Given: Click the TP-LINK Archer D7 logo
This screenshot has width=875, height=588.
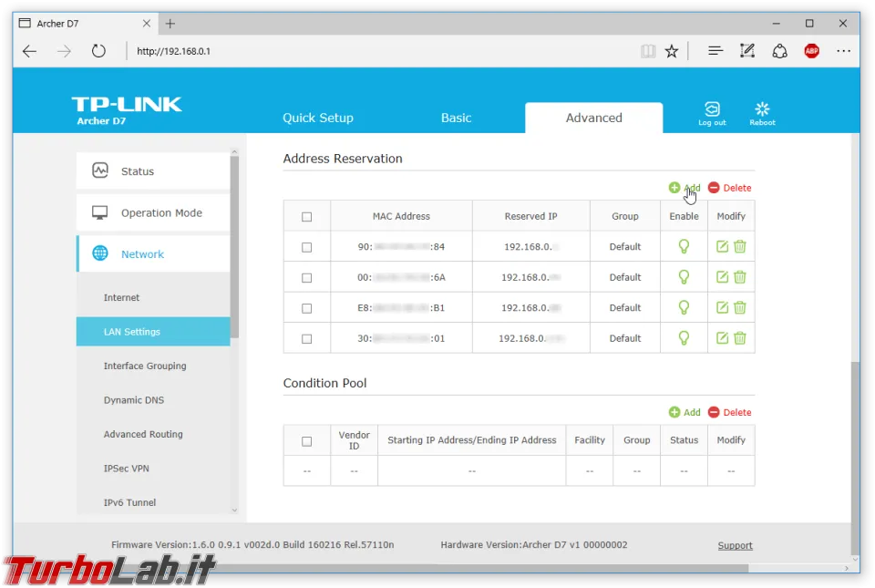Looking at the screenshot, I should point(127,110).
